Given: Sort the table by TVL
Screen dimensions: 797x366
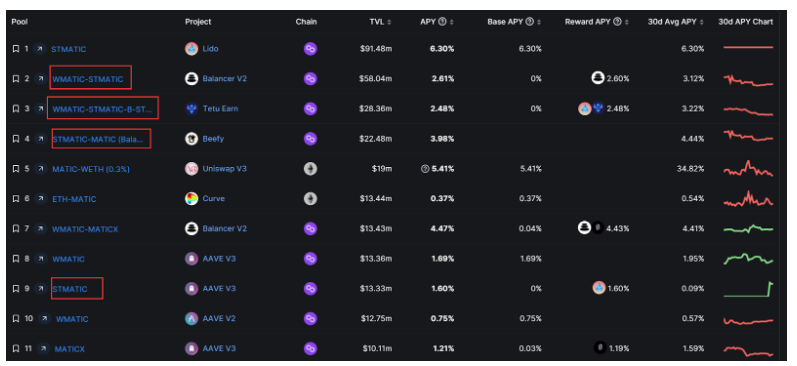Looking at the screenshot, I should 380,22.
